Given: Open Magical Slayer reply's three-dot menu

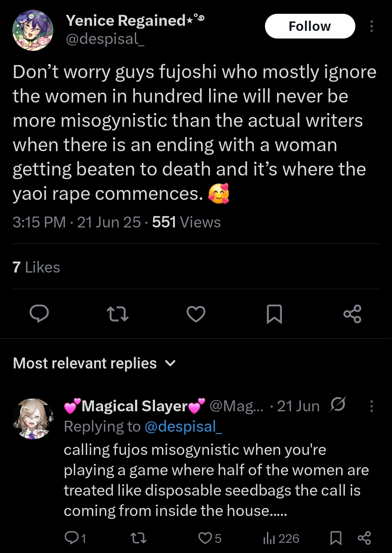Looking at the screenshot, I should pyautogui.click(x=371, y=406).
